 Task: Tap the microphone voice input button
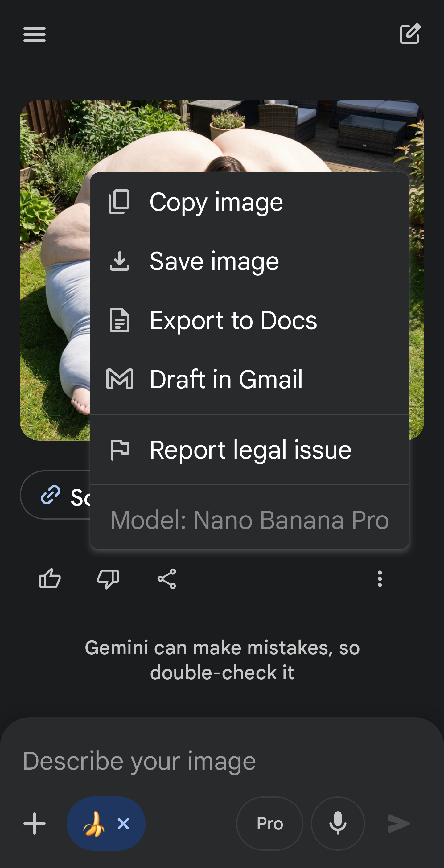click(x=338, y=824)
